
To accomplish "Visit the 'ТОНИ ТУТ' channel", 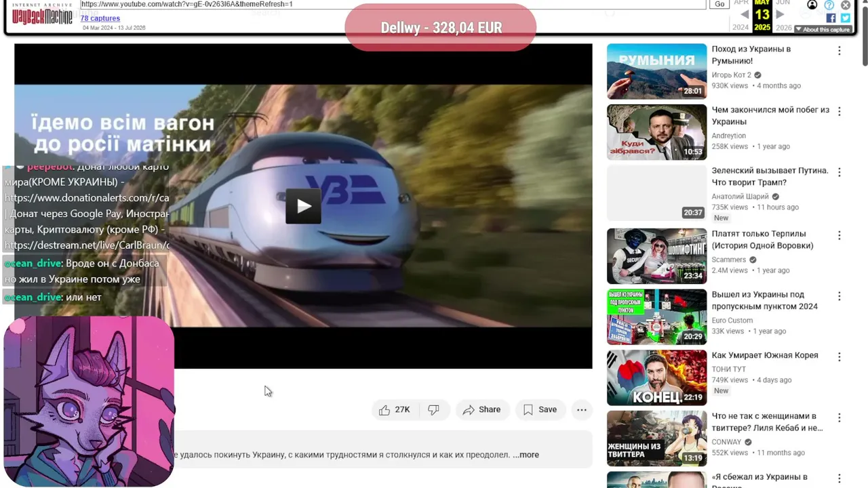I will 729,369.
